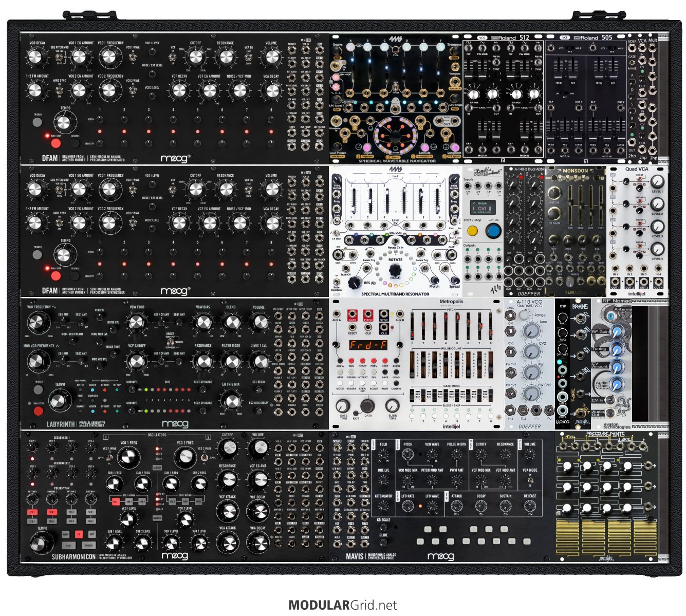The width and height of the screenshot is (686, 616).
Task: Click the LFO RATE knob on Mavis
Action: click(x=408, y=506)
